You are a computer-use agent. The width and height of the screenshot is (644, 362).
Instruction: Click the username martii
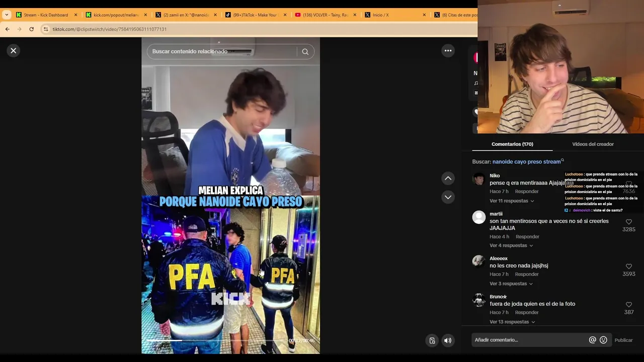[x=496, y=214]
